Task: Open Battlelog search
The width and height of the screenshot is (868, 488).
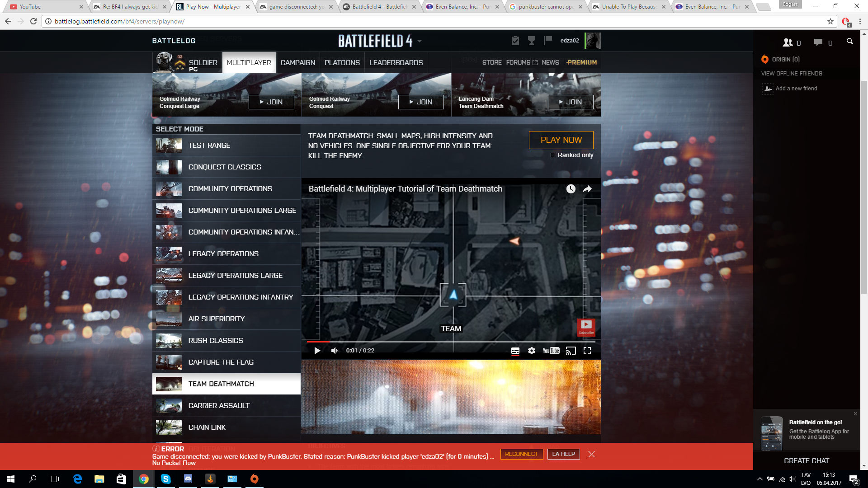Action: [849, 41]
